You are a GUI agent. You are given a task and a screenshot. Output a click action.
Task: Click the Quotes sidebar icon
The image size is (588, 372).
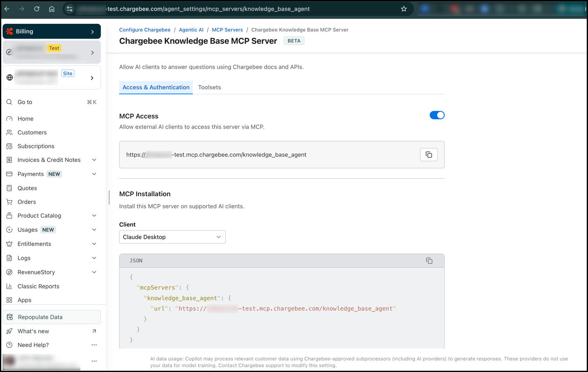pyautogui.click(x=9, y=188)
